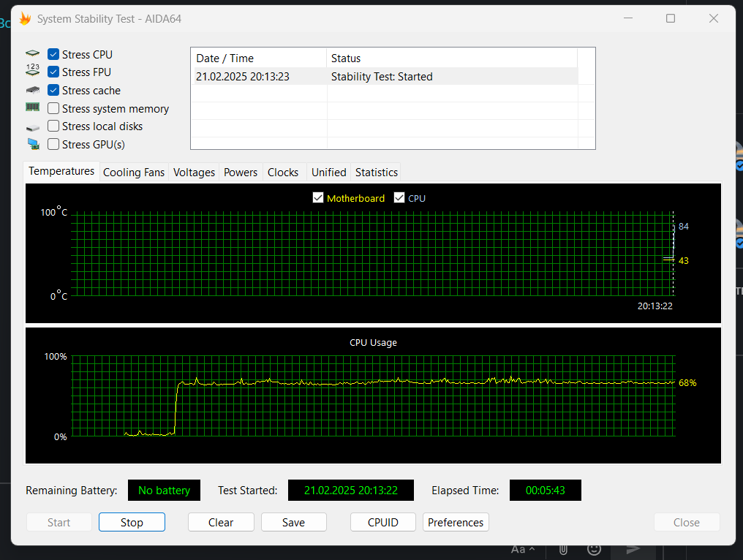Close the System Stability Test window

[x=714, y=18]
